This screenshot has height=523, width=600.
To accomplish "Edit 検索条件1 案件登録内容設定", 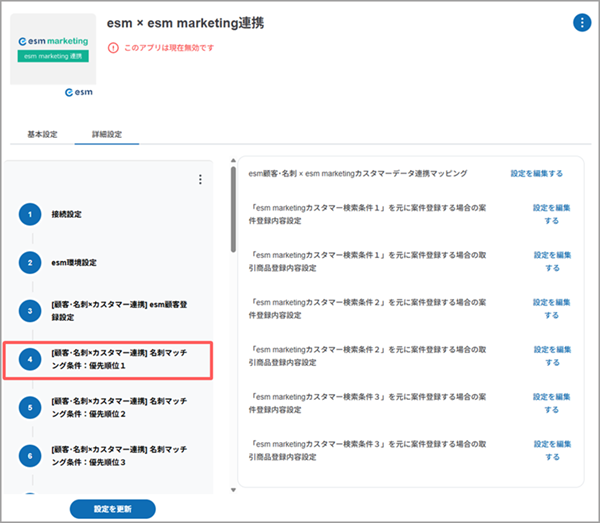I will coord(552,214).
